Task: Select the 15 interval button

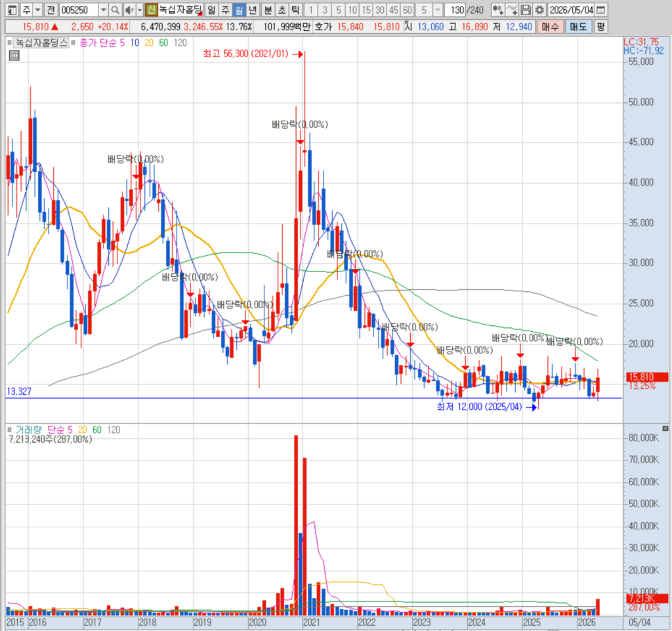Action: [366, 10]
